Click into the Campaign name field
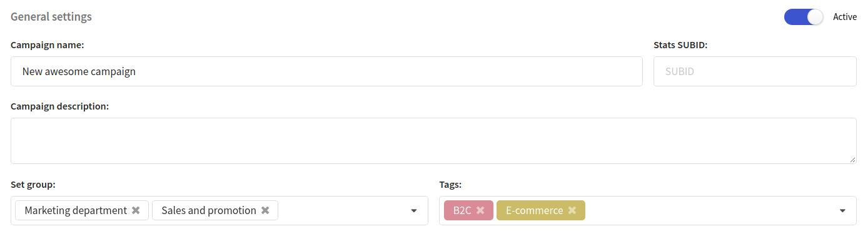Screen dimensions: 868x246 pos(326,71)
